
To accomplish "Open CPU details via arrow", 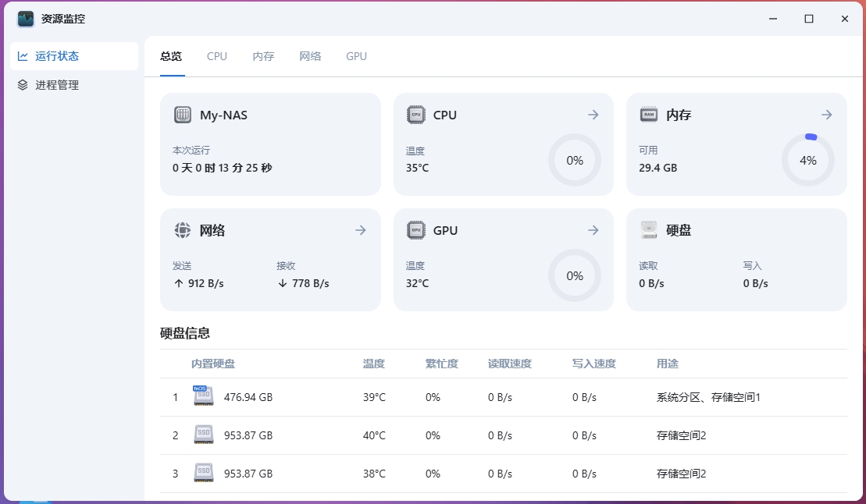I will tap(593, 115).
